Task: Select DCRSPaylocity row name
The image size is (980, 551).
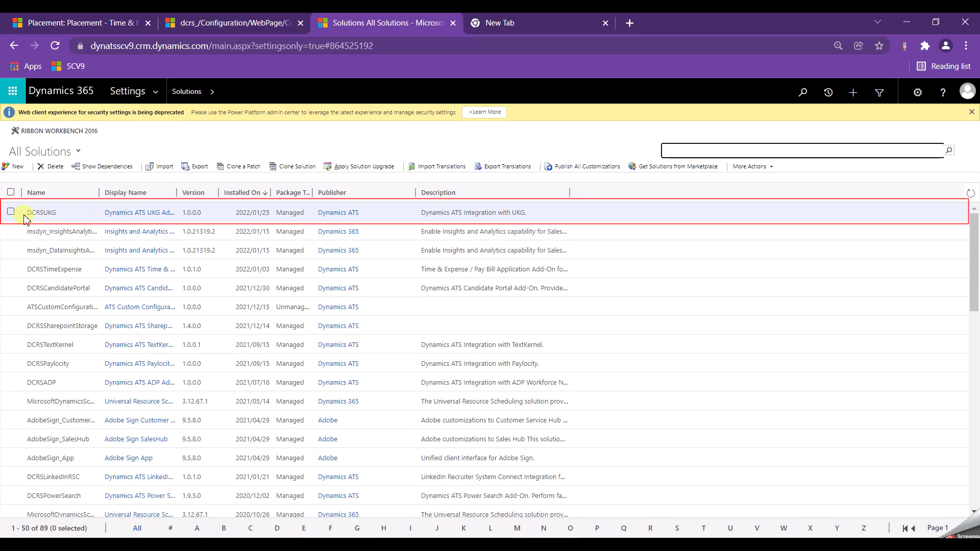Action: [48, 363]
